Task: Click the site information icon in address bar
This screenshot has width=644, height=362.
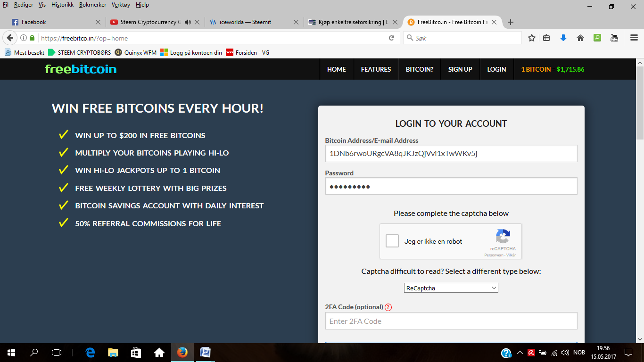Action: click(x=24, y=38)
